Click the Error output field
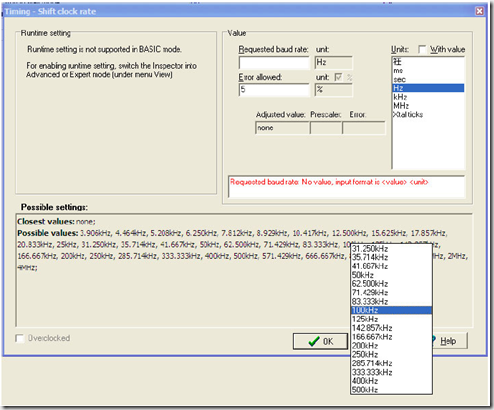The width and height of the screenshot is (494, 410). [x=364, y=128]
